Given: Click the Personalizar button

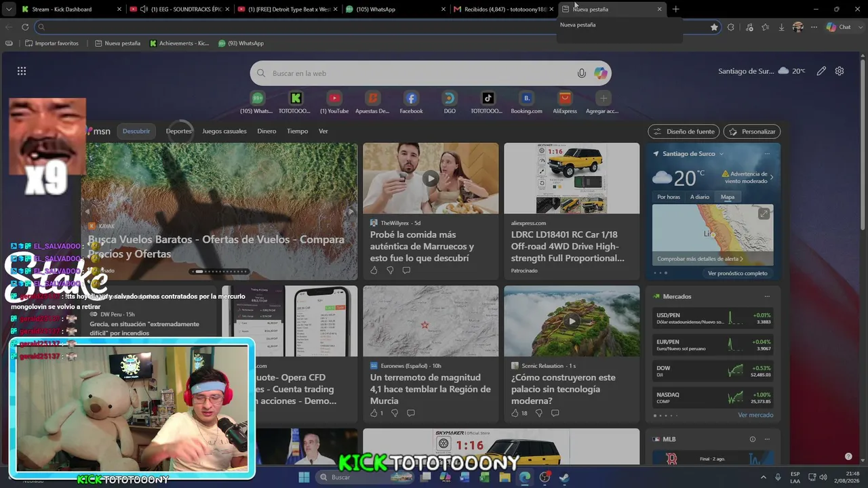Looking at the screenshot, I should (752, 131).
